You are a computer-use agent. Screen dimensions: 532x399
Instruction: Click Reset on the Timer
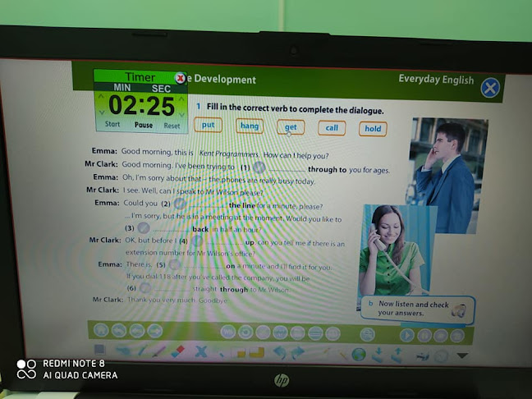172,126
